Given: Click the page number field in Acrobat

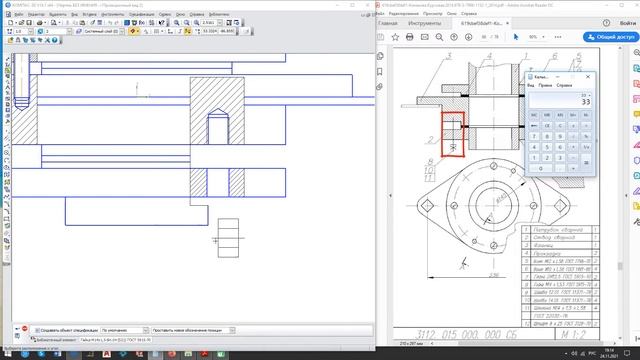Looking at the screenshot, I should (484, 37).
